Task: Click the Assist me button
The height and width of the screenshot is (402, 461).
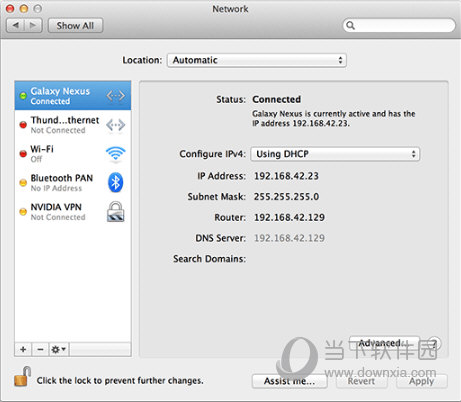Action: pos(289,381)
